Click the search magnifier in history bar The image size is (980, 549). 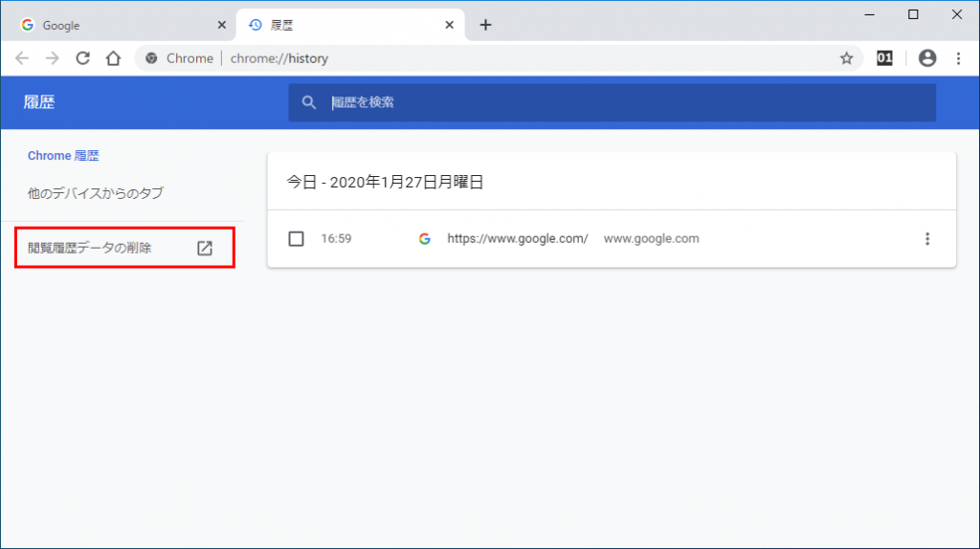pyautogui.click(x=309, y=102)
